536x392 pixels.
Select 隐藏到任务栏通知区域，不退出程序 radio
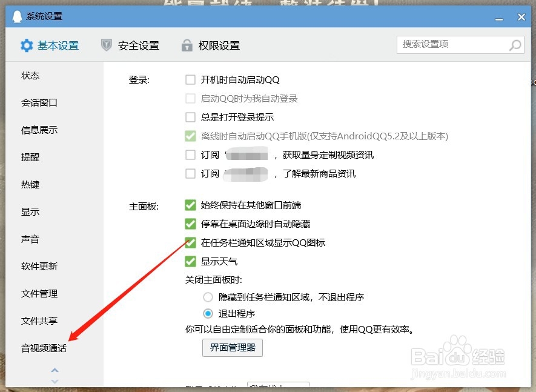[x=208, y=297]
